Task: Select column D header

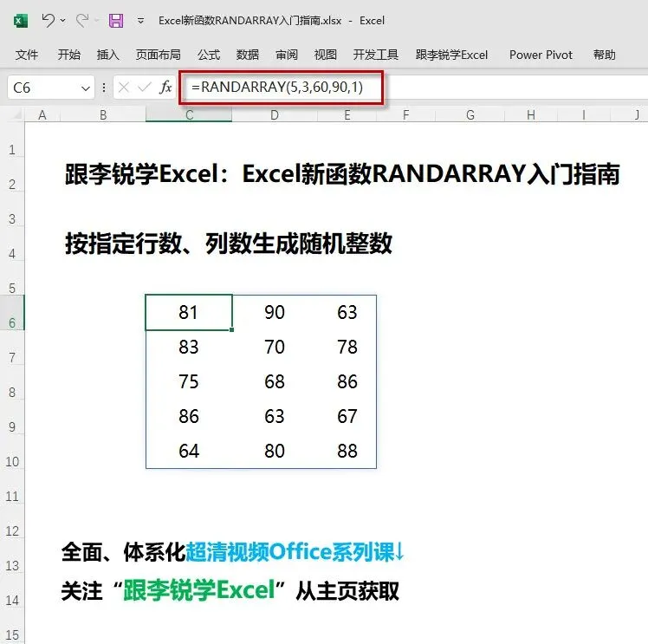Action: tap(275, 115)
